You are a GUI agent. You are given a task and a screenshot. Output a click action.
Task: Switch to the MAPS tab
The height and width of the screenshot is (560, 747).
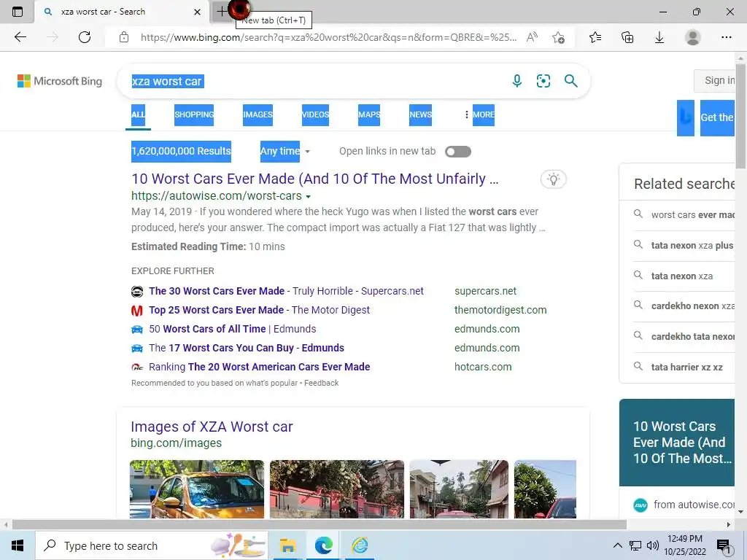369,114
